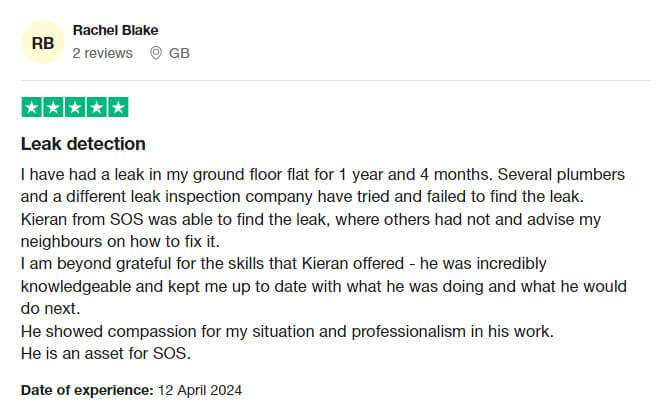The image size is (672, 415).
Task: Click the fourth green star
Action: [x=96, y=107]
